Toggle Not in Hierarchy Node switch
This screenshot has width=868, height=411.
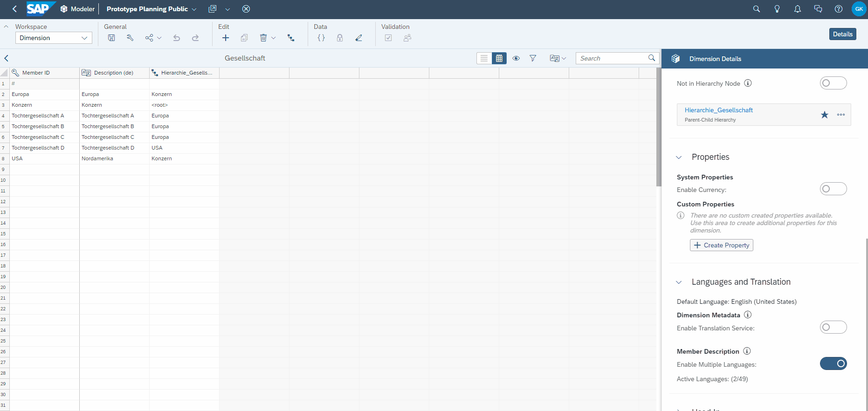[833, 83]
